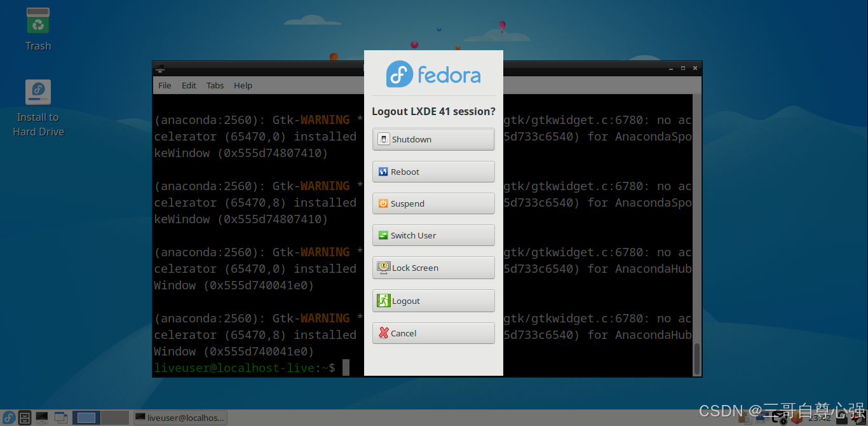
Task: Open the Edit menu in terminal
Action: (x=189, y=85)
